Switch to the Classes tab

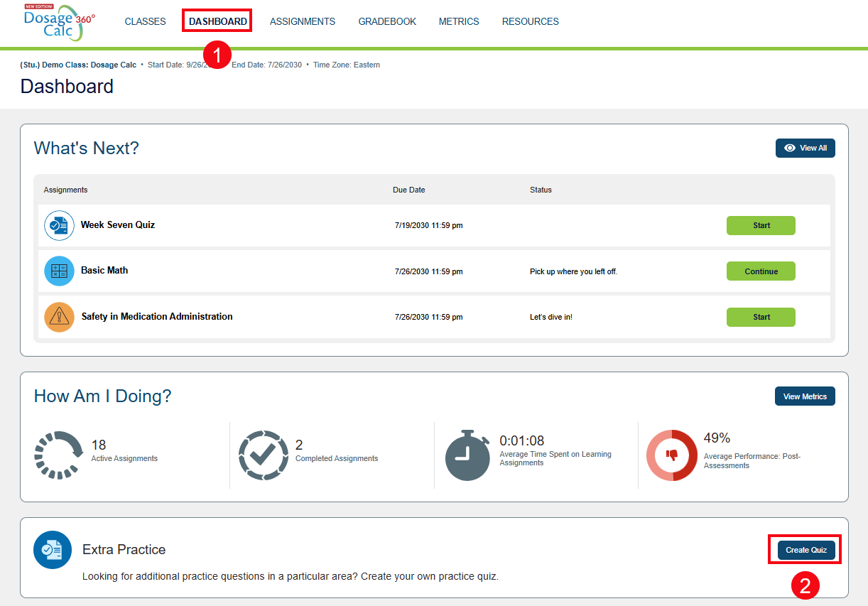click(145, 21)
